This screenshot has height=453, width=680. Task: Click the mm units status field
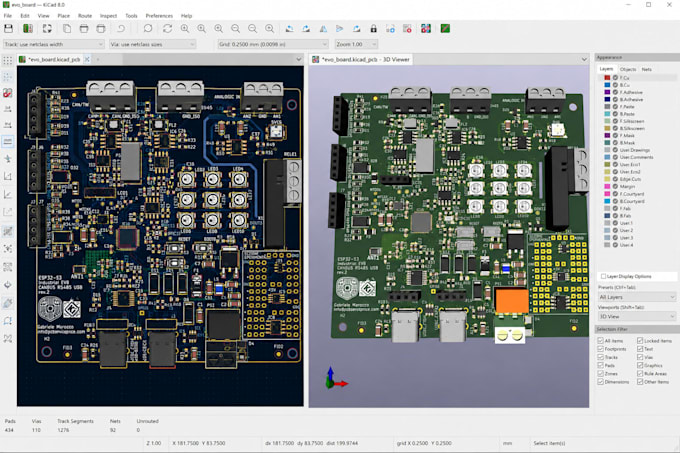point(507,443)
